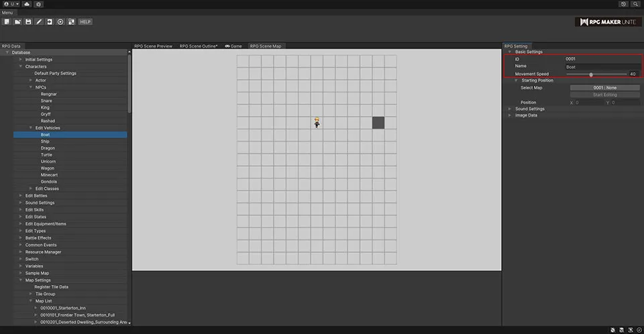Open the account dropdown at top left
644x334 pixels.
[x=11, y=4]
